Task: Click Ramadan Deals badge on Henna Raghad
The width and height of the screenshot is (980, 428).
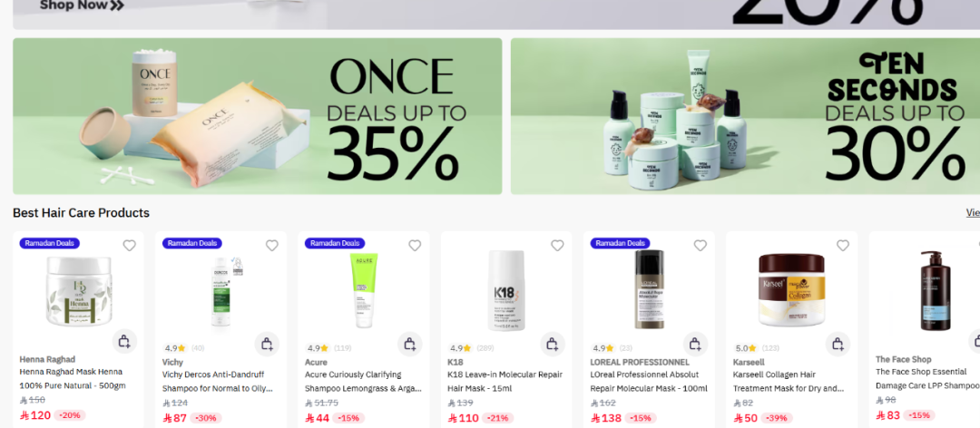Action: point(49,243)
